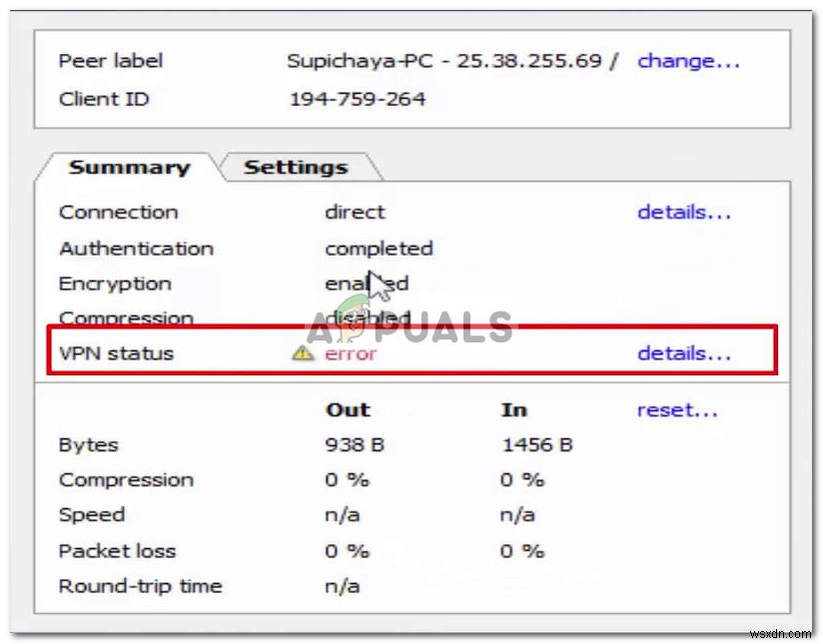Click the Out column header
This screenshot has height=644, width=823.
pyautogui.click(x=348, y=409)
